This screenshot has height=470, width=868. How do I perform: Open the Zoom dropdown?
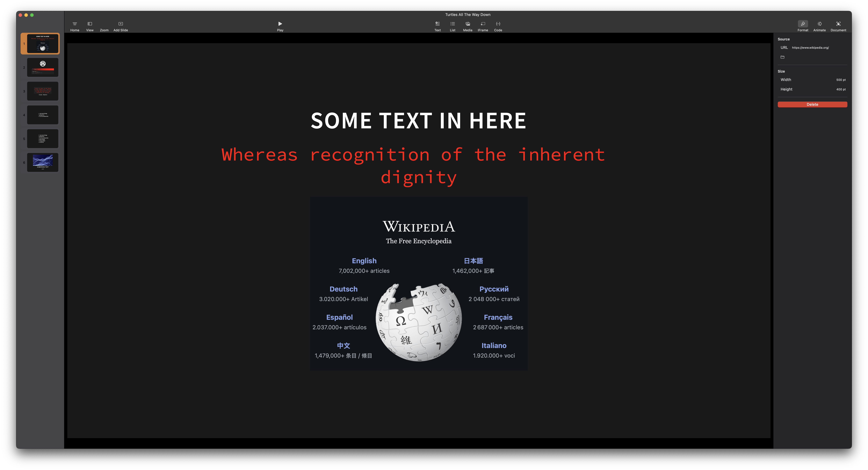point(104,26)
